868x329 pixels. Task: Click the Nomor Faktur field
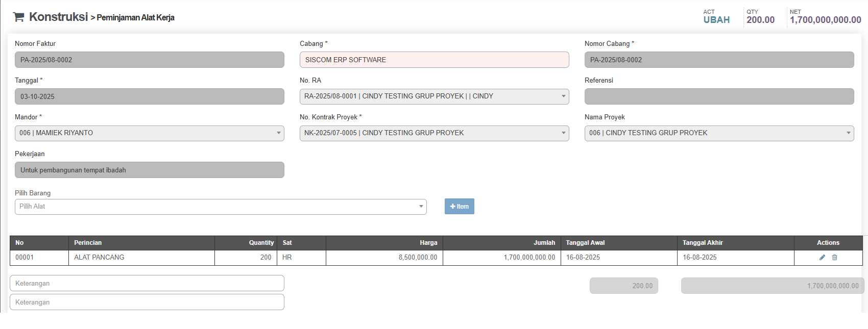click(149, 60)
